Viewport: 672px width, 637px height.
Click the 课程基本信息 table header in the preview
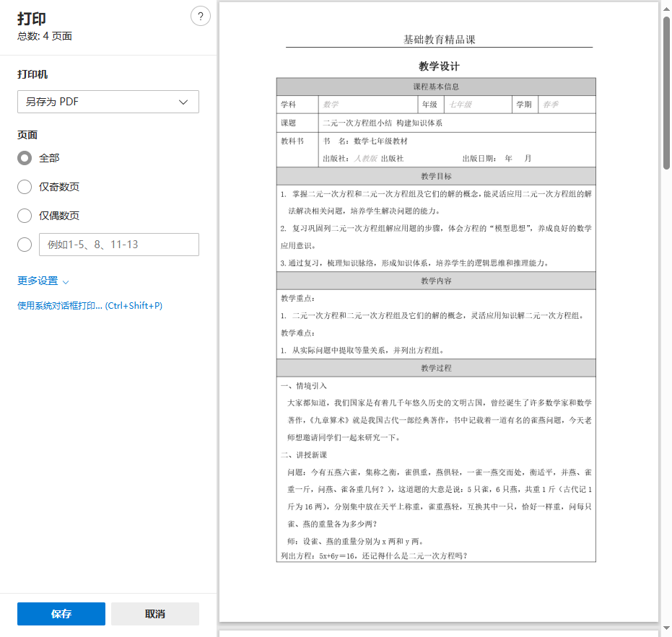coord(435,86)
